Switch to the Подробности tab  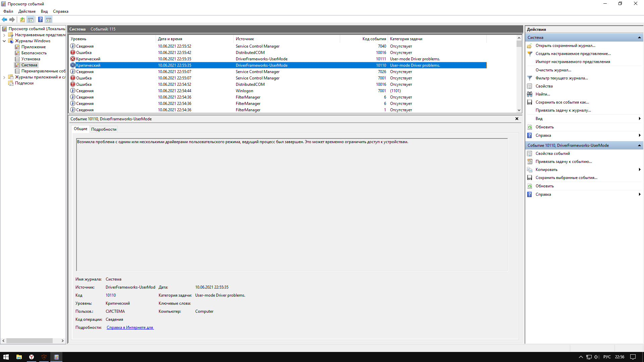pyautogui.click(x=104, y=129)
